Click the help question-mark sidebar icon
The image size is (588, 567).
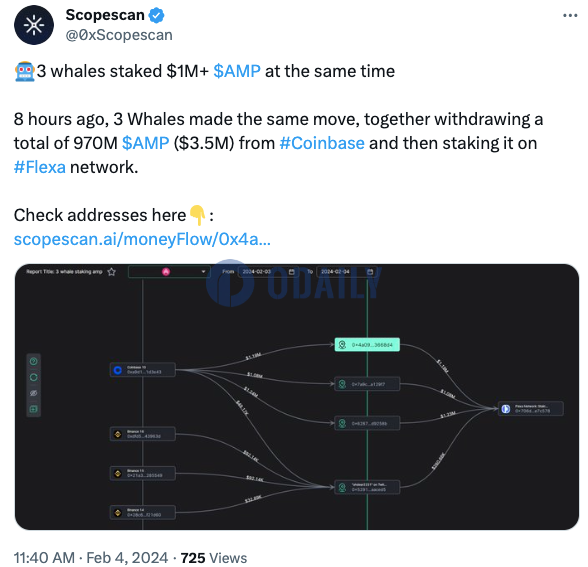[x=33, y=362]
